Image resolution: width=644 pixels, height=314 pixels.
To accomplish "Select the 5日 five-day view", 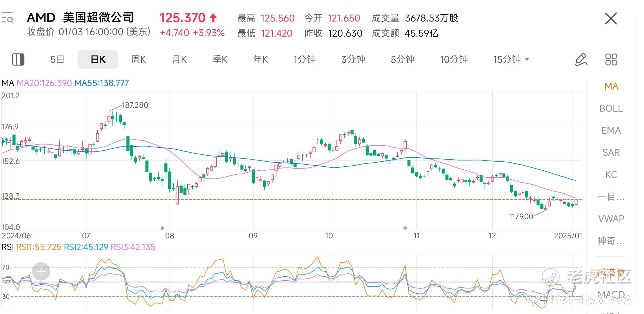I will [57, 60].
